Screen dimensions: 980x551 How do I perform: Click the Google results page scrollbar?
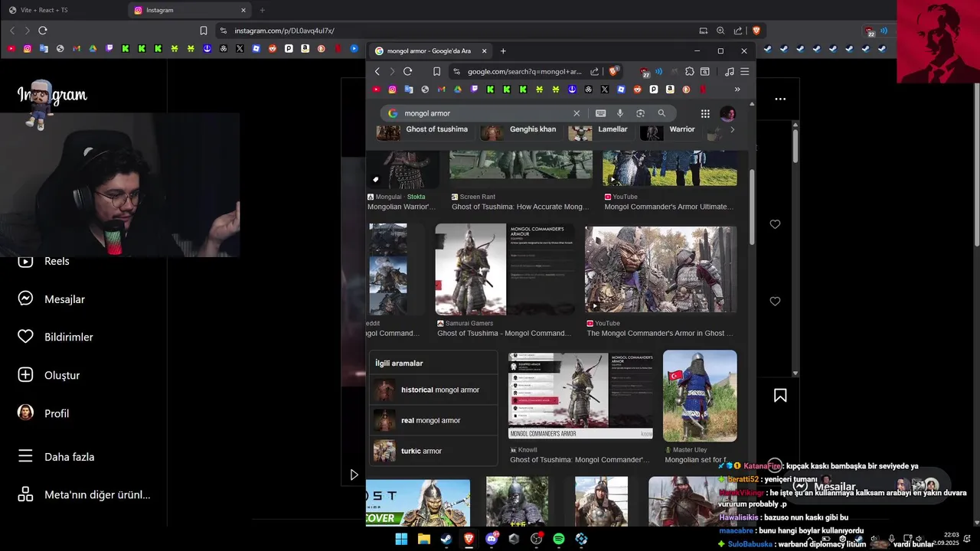click(x=752, y=207)
